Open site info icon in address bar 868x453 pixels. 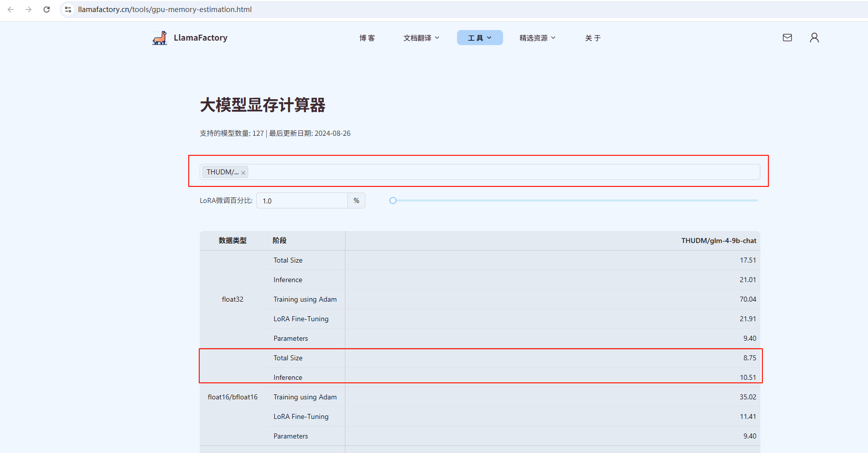(x=68, y=10)
